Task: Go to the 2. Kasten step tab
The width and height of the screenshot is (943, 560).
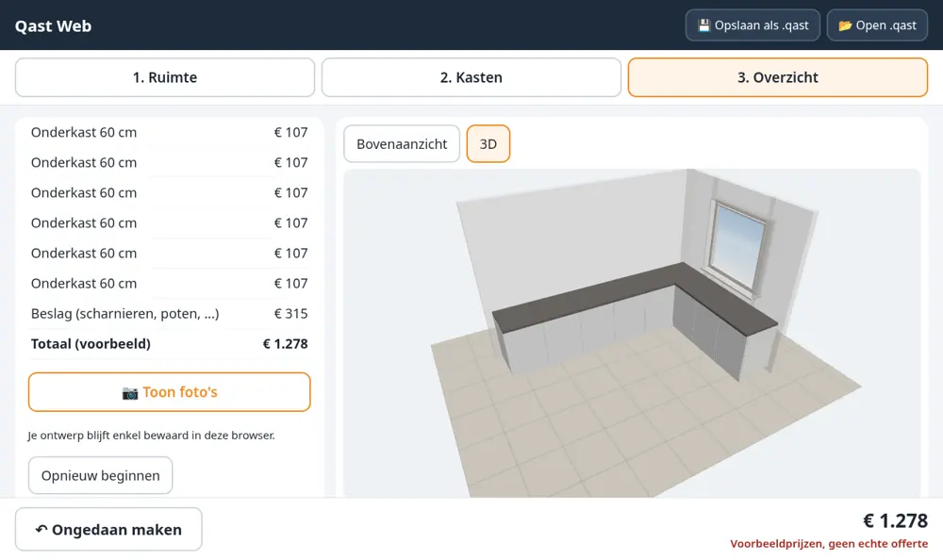Action: (x=471, y=77)
